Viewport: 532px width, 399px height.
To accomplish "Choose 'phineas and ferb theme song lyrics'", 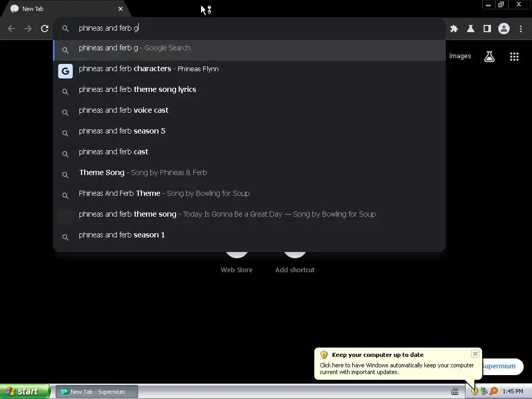I will coord(249,91).
